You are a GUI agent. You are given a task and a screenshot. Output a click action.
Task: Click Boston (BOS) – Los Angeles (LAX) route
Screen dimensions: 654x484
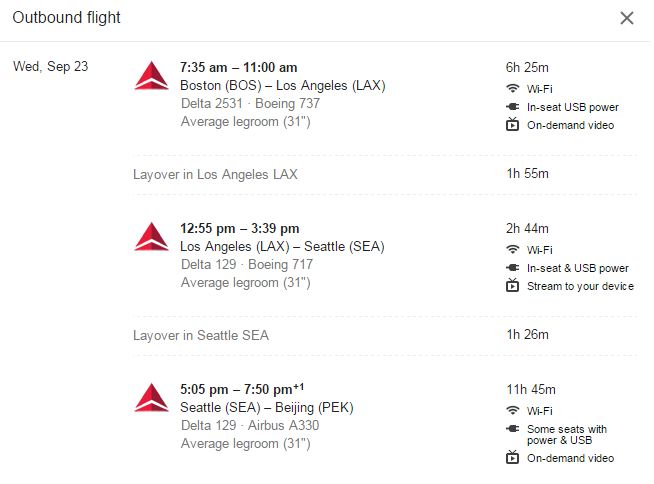tap(282, 86)
